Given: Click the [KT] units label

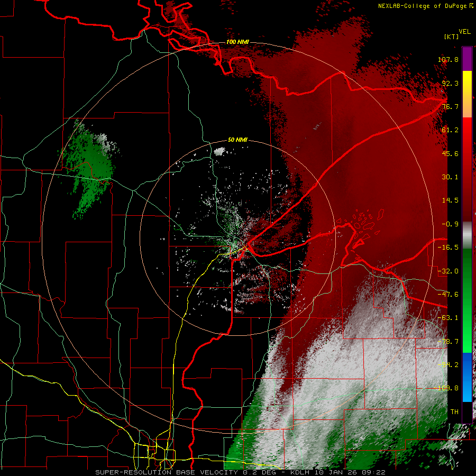Looking at the screenshot, I should pos(451,36).
